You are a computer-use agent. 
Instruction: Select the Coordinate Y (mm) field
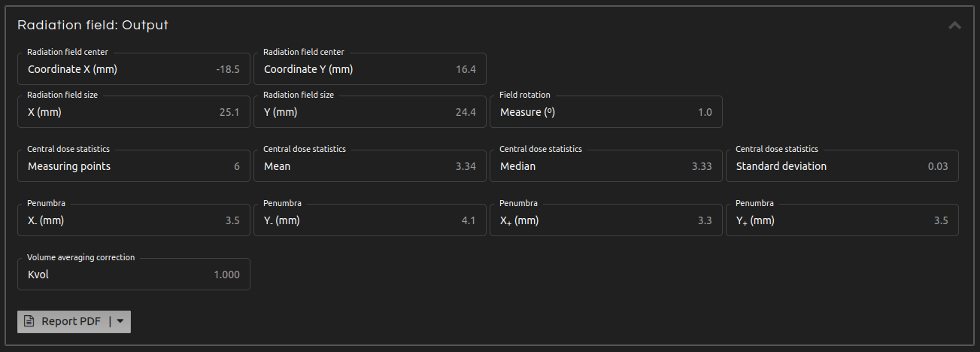click(370, 68)
